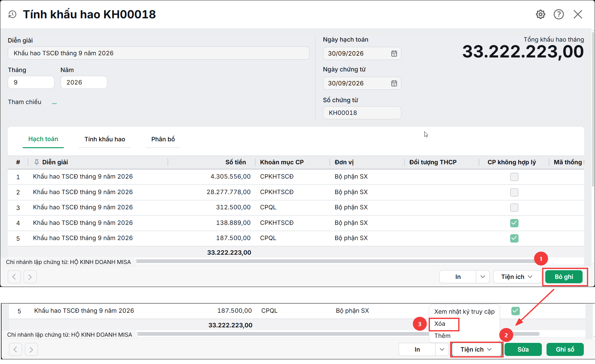
Task: Open calendar for Ngày chứng từ
Action: 394,83
